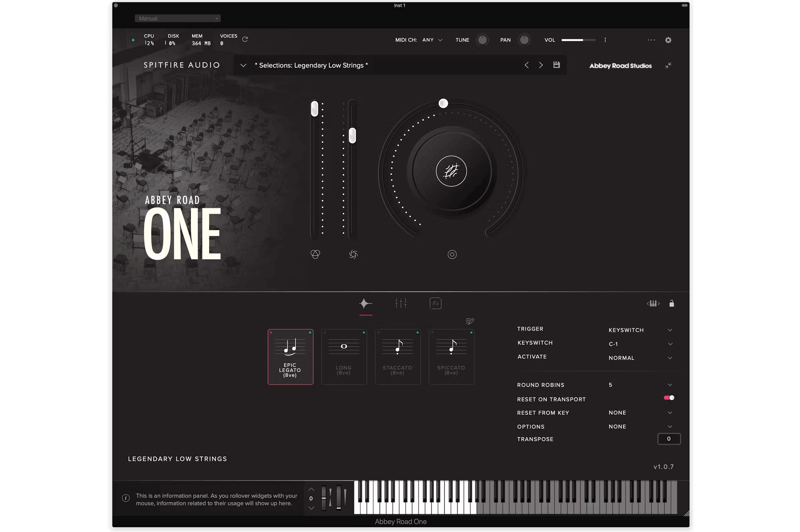Click the edit techniques pencil icon
The height and width of the screenshot is (532, 800).
point(469,321)
